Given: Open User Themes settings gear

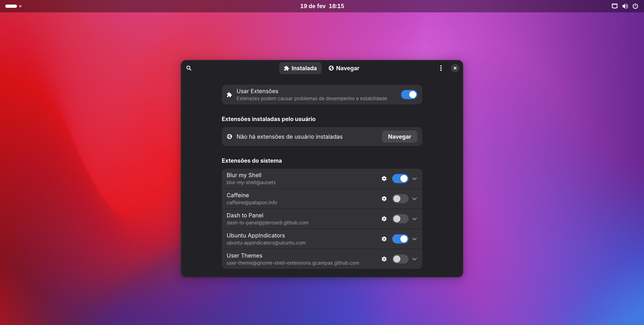Looking at the screenshot, I should coord(384,259).
